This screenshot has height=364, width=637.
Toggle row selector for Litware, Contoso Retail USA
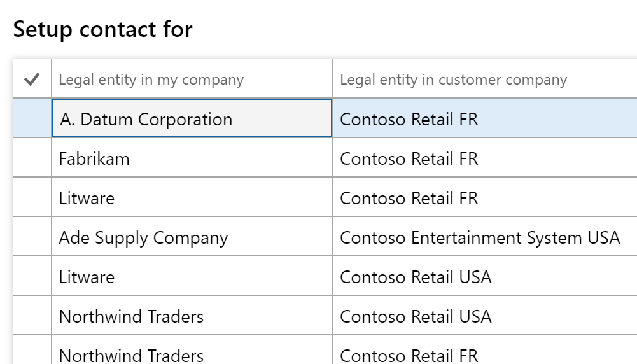(x=32, y=277)
